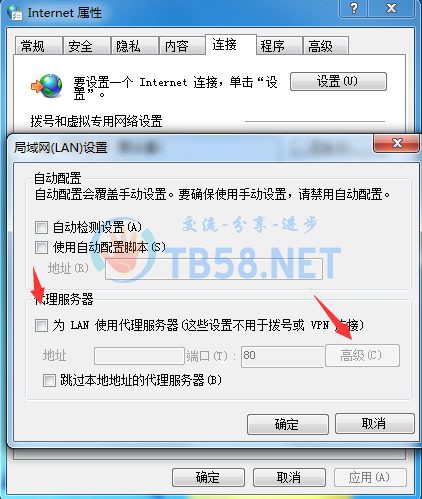The width and height of the screenshot is (422, 499).
Task: Click the Internet 属性 title bar icon
Action: click(x=15, y=13)
